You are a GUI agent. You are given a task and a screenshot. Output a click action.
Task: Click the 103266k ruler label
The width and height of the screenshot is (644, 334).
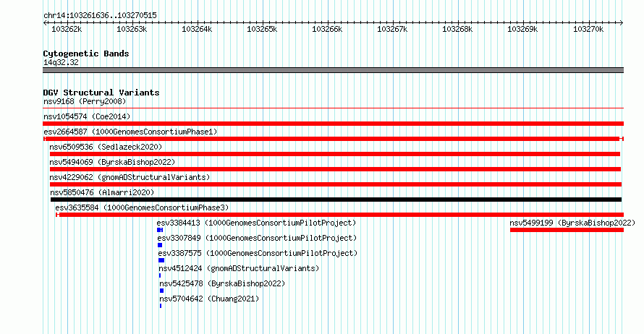click(327, 29)
